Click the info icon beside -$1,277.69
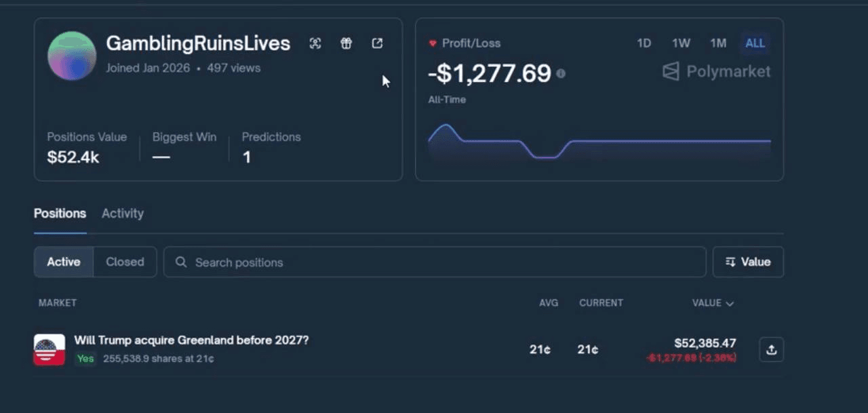Image resolution: width=868 pixels, height=413 pixels. click(x=561, y=73)
